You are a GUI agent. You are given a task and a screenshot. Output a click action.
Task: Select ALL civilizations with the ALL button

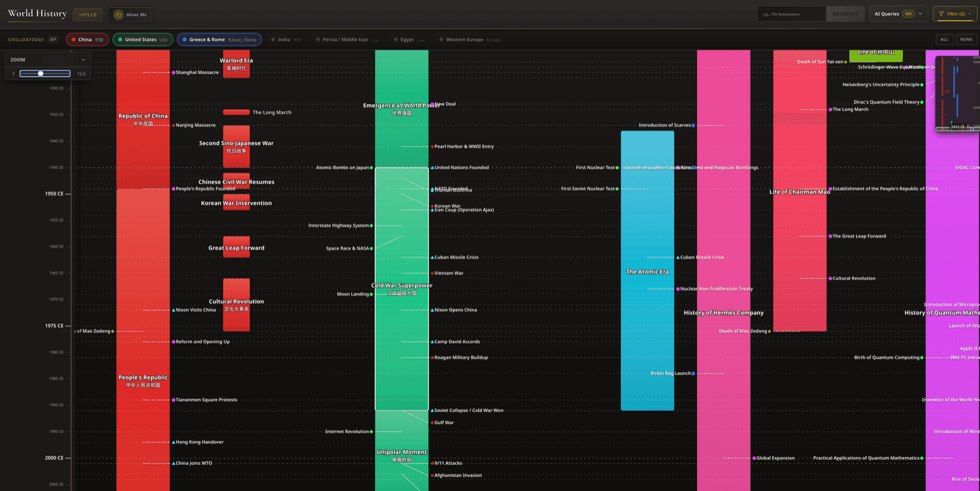[x=943, y=39]
